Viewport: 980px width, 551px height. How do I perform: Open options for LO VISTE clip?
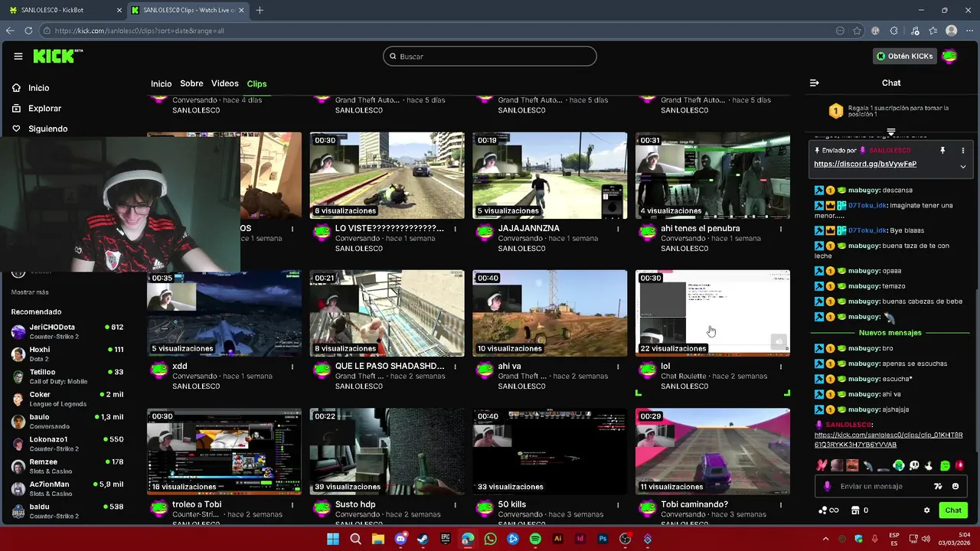455,229
